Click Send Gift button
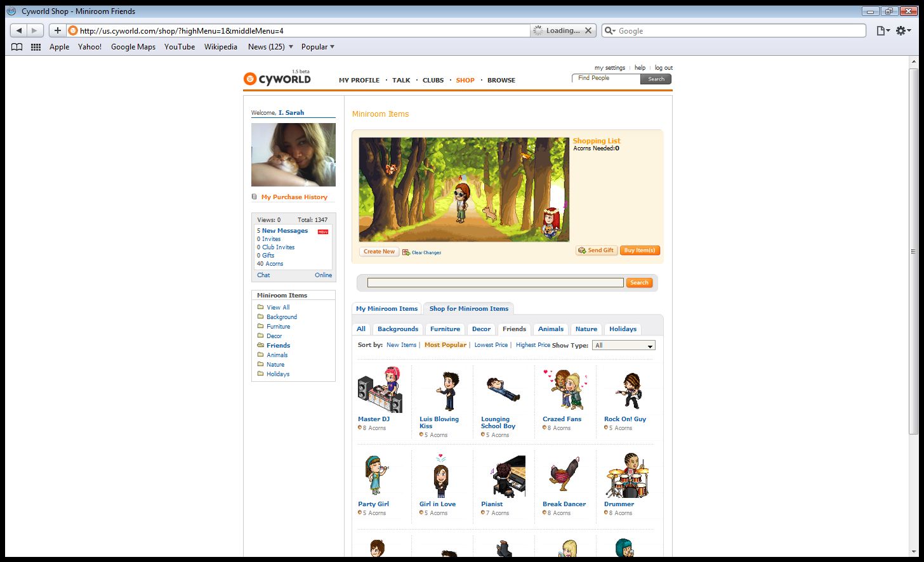Image resolution: width=924 pixels, height=562 pixels. click(597, 251)
